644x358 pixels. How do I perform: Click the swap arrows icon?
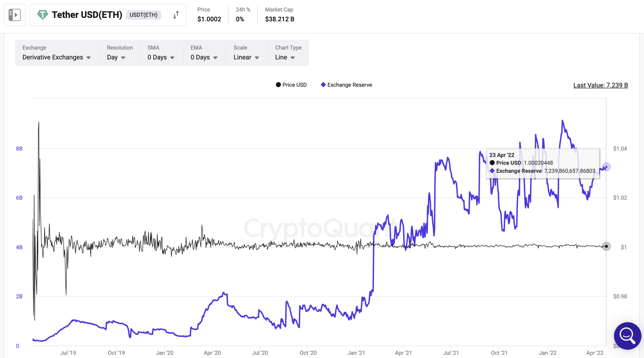coord(176,15)
